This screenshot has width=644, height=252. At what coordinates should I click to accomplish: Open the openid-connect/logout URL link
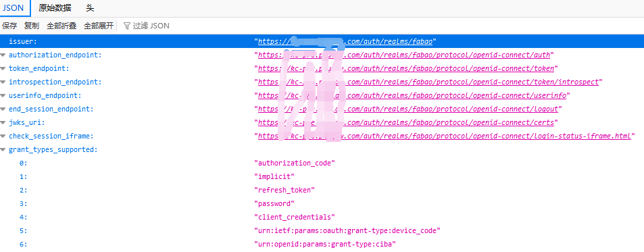(x=408, y=109)
